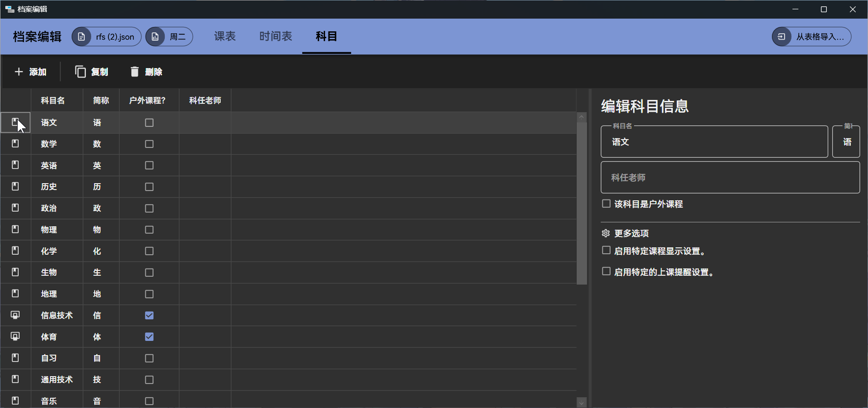Click the copy icon in the toolbar
Screen dimensions: 868x408
pyautogui.click(x=80, y=72)
